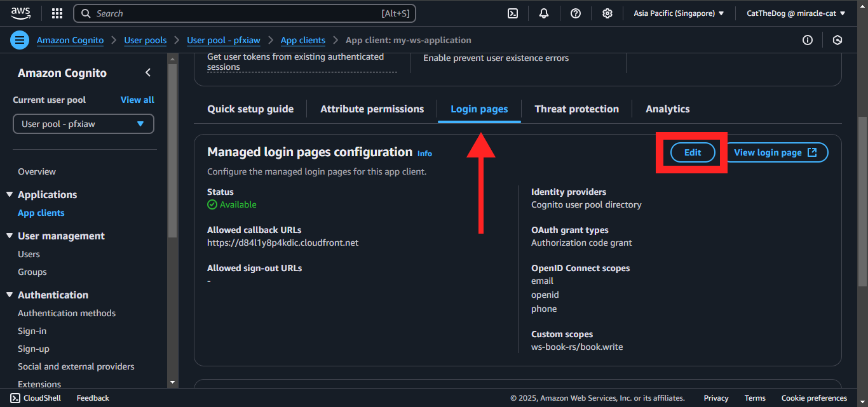Image resolution: width=868 pixels, height=407 pixels.
Task: Collapse the Applications section
Action: (10, 194)
